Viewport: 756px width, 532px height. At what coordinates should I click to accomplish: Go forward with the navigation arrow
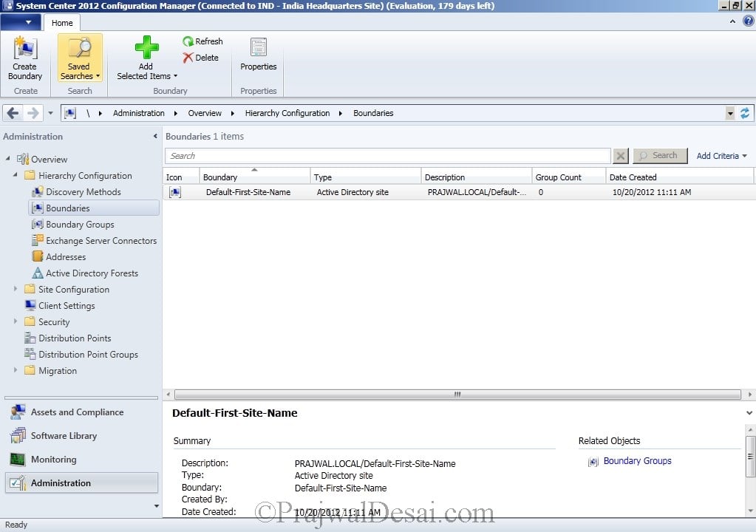pyautogui.click(x=33, y=113)
